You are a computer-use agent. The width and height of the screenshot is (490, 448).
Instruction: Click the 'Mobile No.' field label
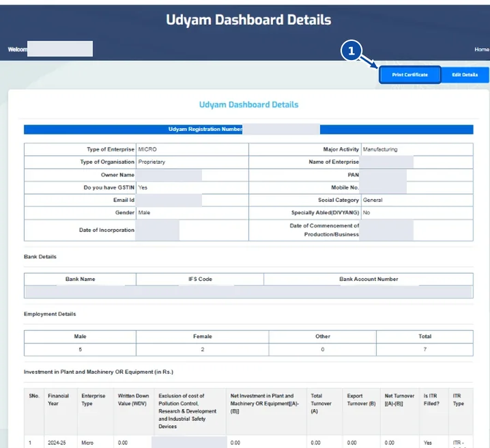[345, 188]
